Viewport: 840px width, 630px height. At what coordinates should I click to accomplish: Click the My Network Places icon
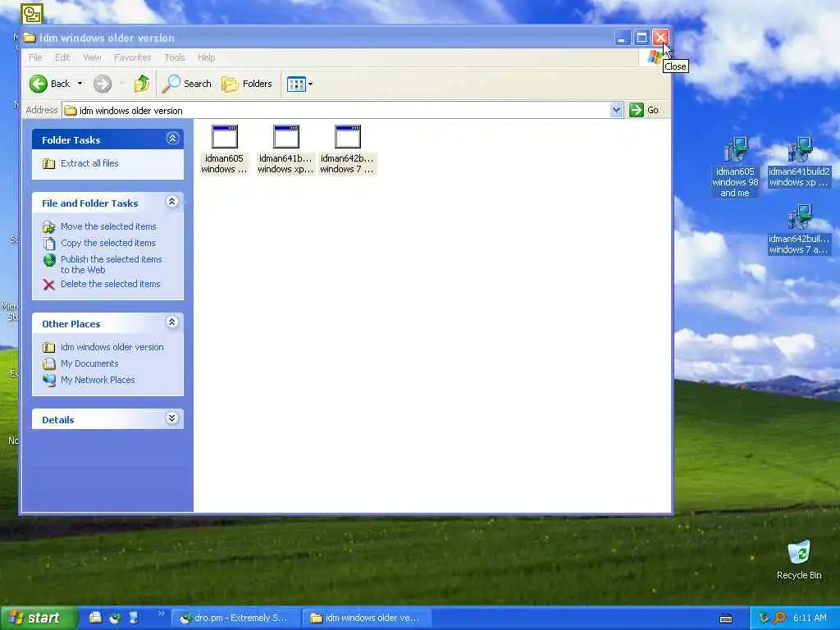coord(49,380)
